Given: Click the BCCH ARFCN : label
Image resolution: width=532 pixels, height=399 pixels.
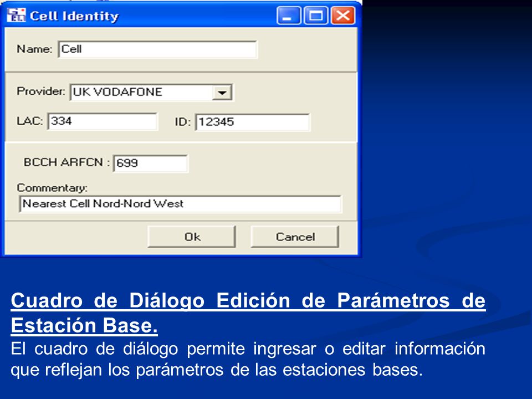Looking at the screenshot, I should pos(67,162).
